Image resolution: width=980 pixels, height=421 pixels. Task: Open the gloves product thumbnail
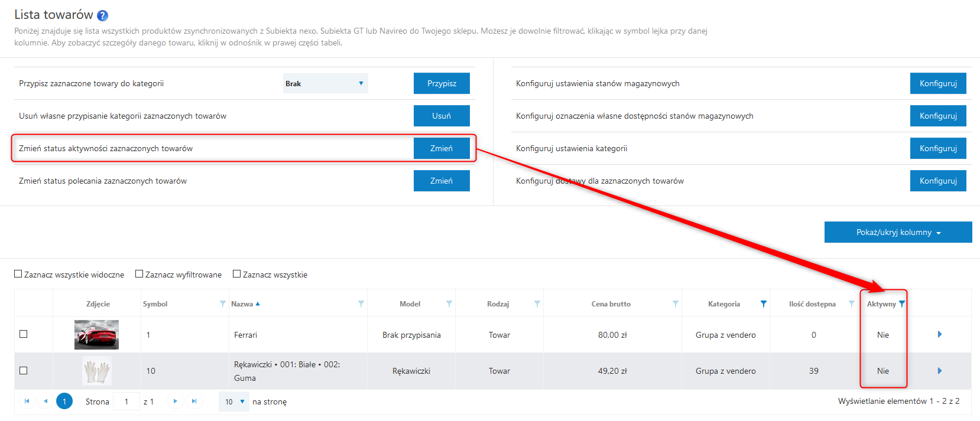tap(96, 371)
